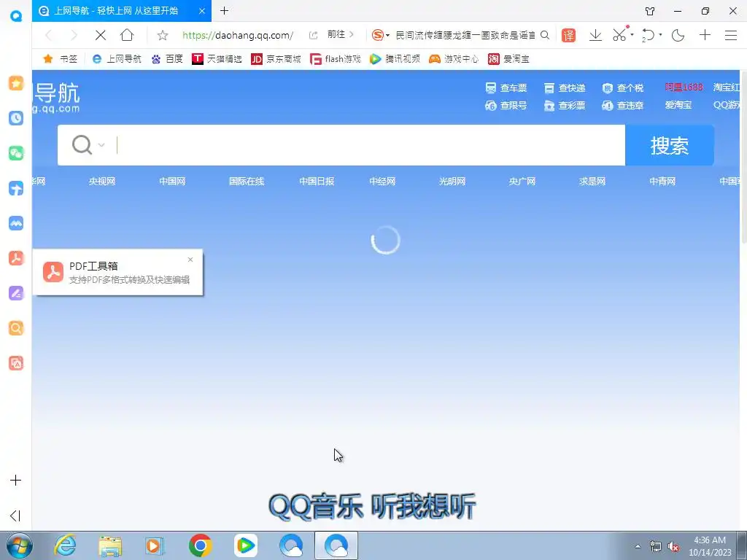Click the 查快递 link
This screenshot has width=747, height=560.
point(565,88)
